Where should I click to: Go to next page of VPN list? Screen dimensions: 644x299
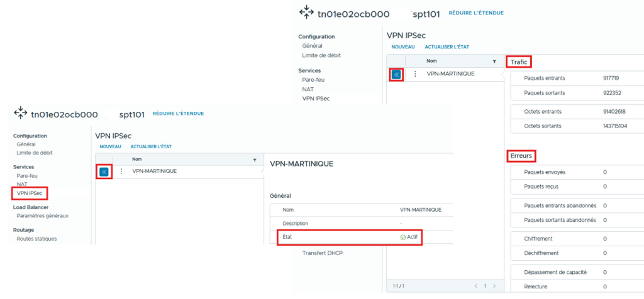(x=494, y=286)
